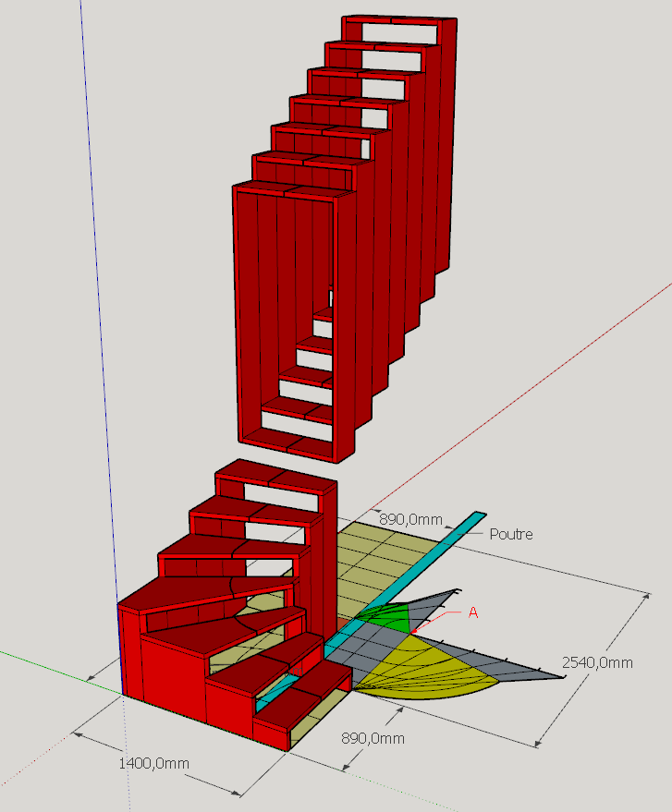
Task: Select the green wedge near point A
Action: point(388,618)
